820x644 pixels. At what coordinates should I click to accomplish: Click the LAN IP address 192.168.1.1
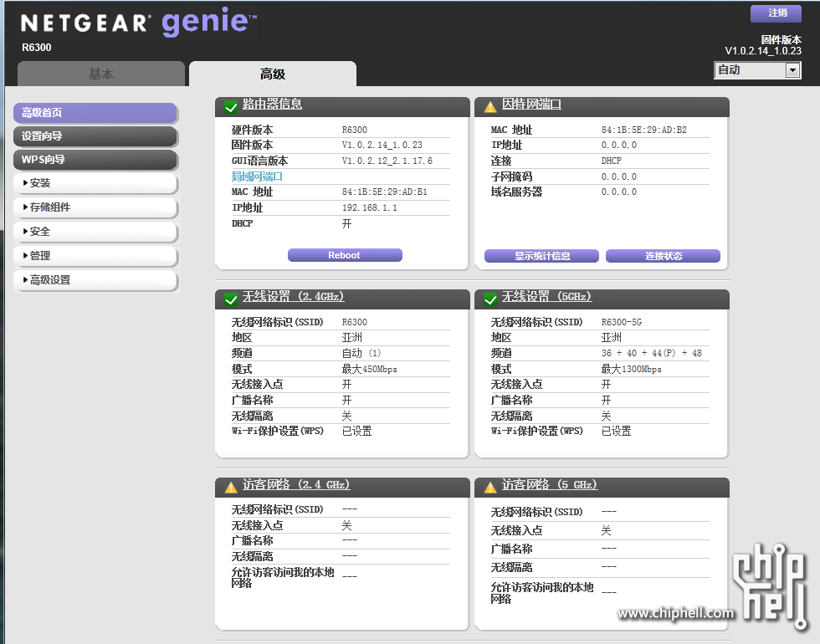point(369,207)
